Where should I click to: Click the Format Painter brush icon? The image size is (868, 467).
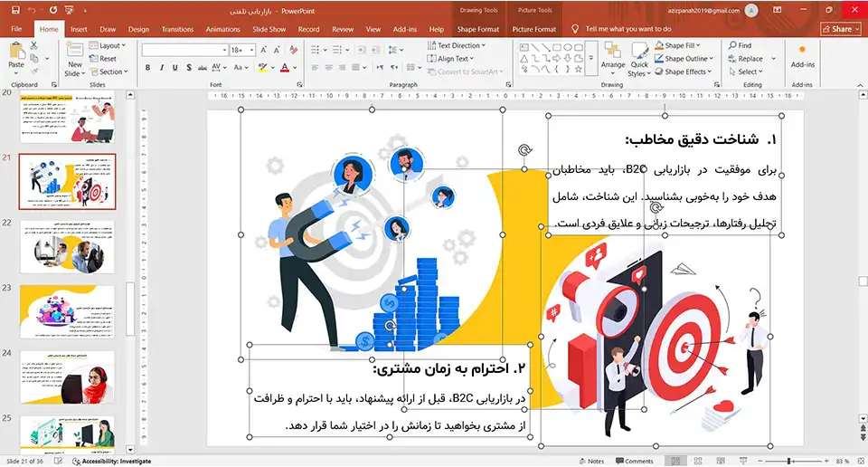(x=34, y=71)
